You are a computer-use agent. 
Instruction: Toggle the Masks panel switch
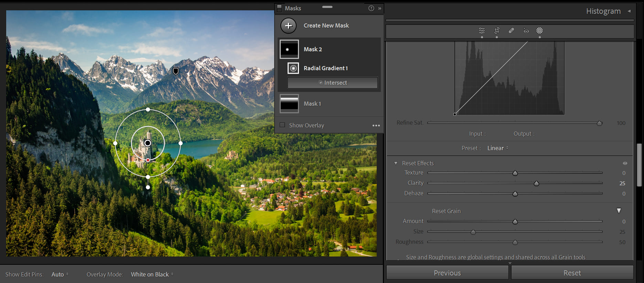279,8
